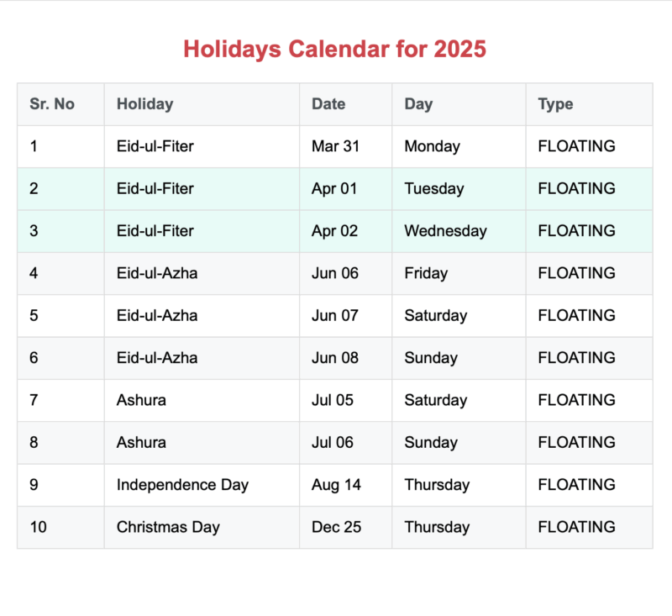Select the Eid-ul-Fiter cell in row 1
The width and height of the screenshot is (672, 616).
[x=155, y=146]
